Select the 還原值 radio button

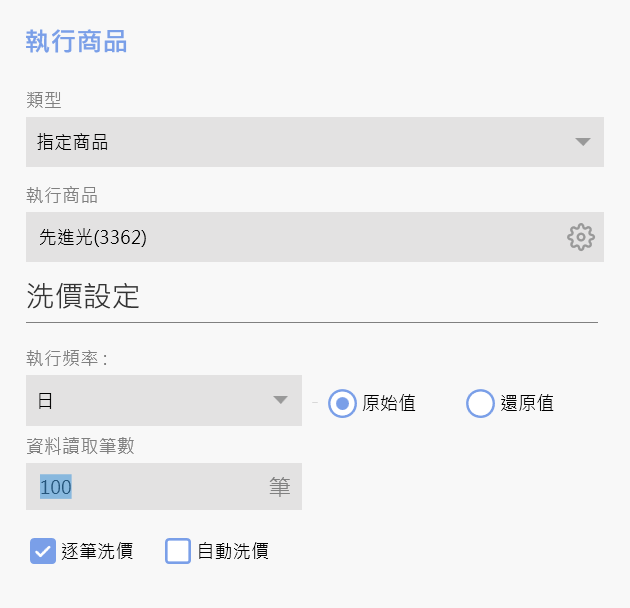point(480,403)
